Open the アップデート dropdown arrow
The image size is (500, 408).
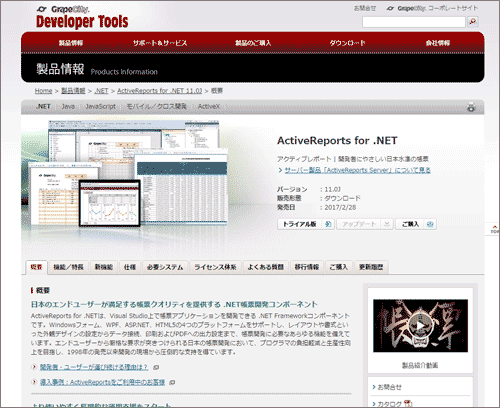(x=387, y=224)
